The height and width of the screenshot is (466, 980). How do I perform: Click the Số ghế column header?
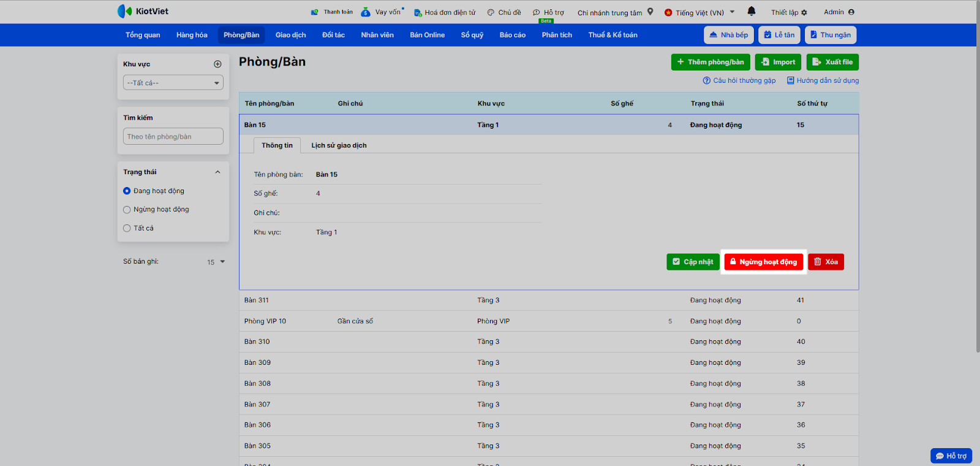[x=622, y=104]
